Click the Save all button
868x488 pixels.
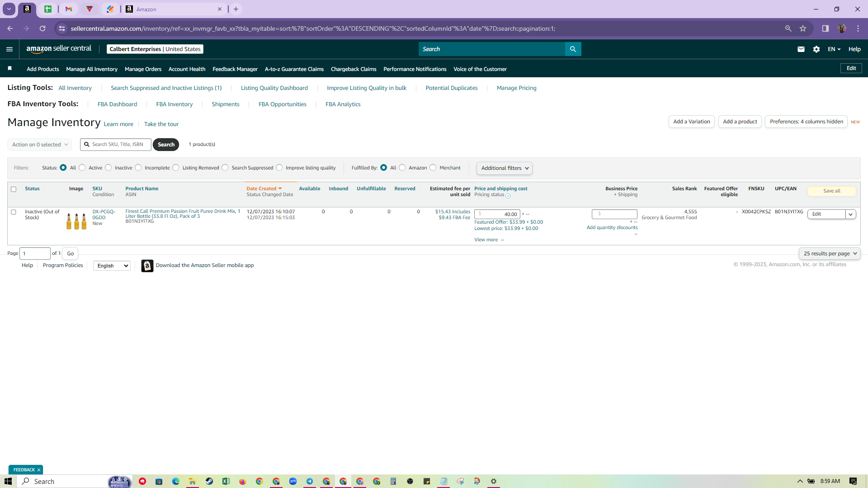click(x=831, y=191)
